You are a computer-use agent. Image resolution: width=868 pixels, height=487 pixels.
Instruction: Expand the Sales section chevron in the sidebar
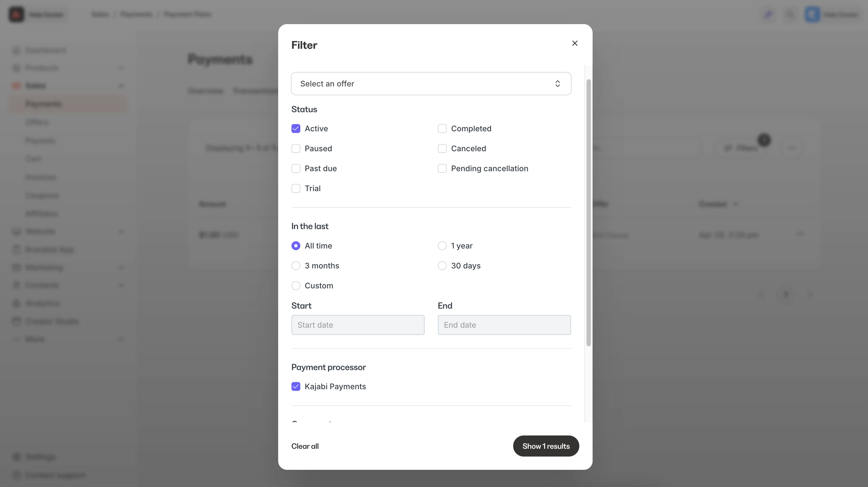[121, 85]
